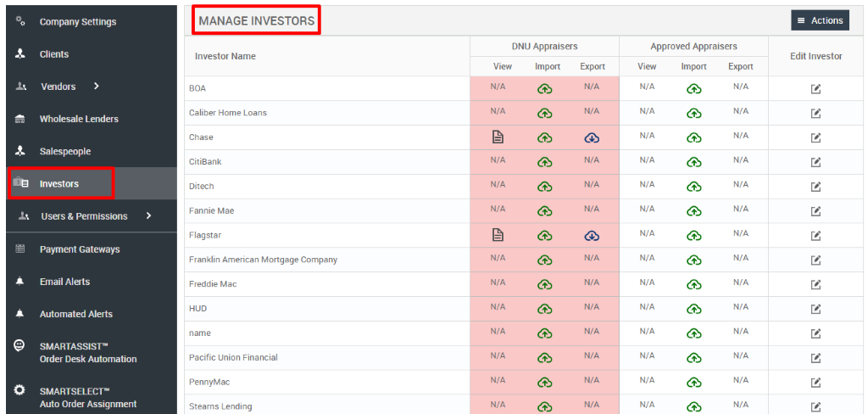Import DNU appraisers for HUD
Screen dimensions: 868x414
(x=545, y=310)
